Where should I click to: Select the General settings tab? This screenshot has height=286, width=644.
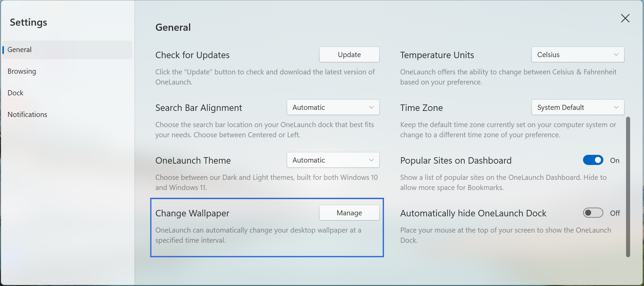coord(19,49)
